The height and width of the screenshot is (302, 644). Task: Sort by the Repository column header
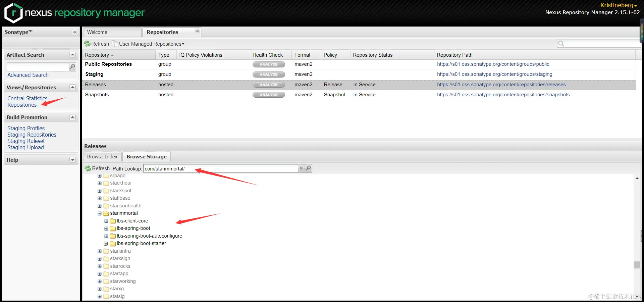point(119,55)
